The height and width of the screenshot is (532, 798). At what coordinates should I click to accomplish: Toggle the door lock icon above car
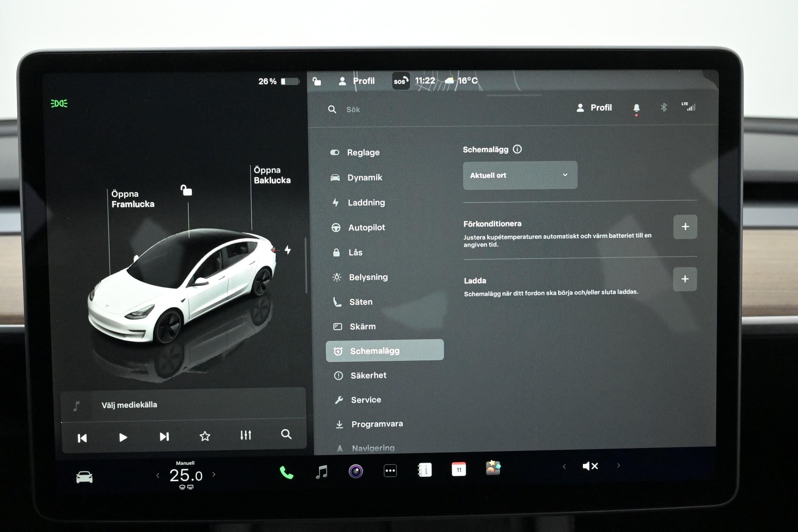[x=186, y=190]
